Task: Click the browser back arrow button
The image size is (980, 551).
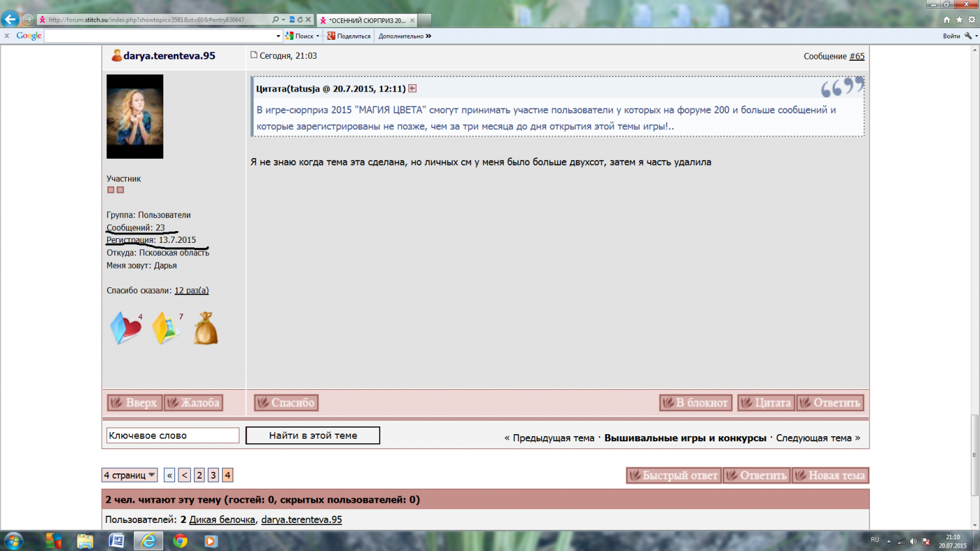Action: click(10, 19)
